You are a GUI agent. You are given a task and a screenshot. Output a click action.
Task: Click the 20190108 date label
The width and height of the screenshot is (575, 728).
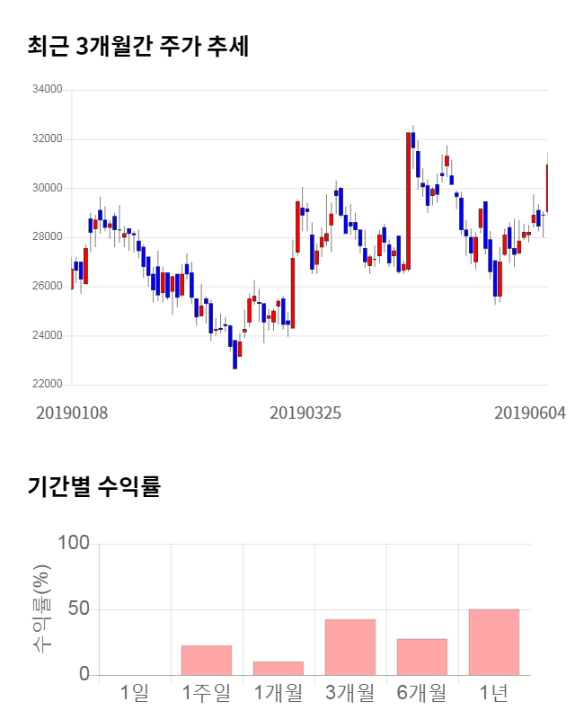(72, 413)
